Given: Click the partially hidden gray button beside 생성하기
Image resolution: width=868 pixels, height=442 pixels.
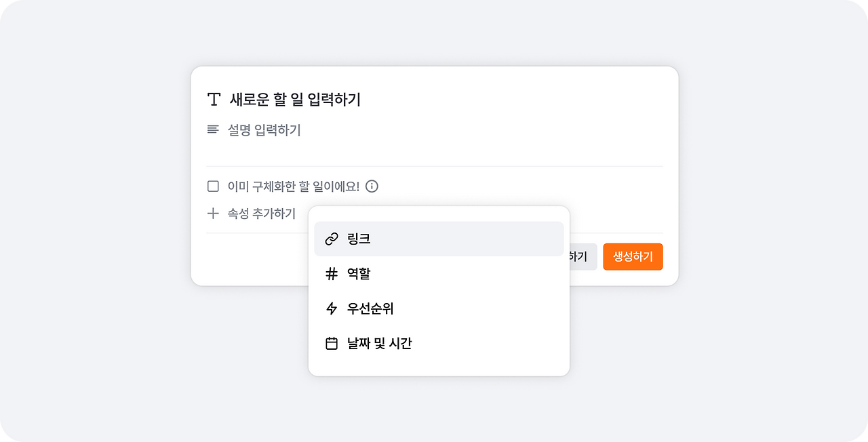Looking at the screenshot, I should click(583, 257).
